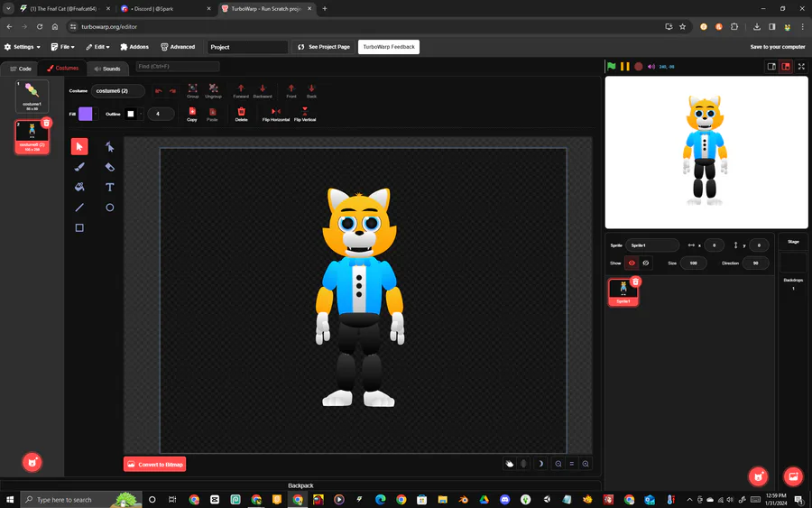Screen dimensions: 812x508
Task: Switch to the Code tab
Action: point(21,69)
